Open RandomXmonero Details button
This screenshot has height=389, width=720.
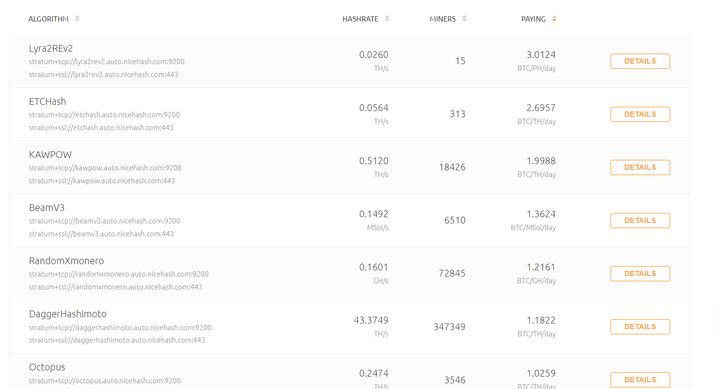click(x=640, y=274)
